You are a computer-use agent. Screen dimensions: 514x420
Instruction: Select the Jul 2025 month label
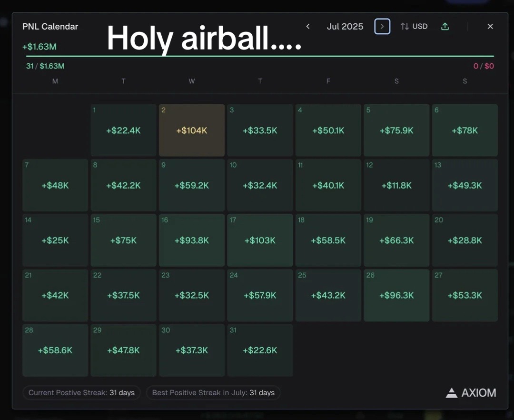(345, 26)
